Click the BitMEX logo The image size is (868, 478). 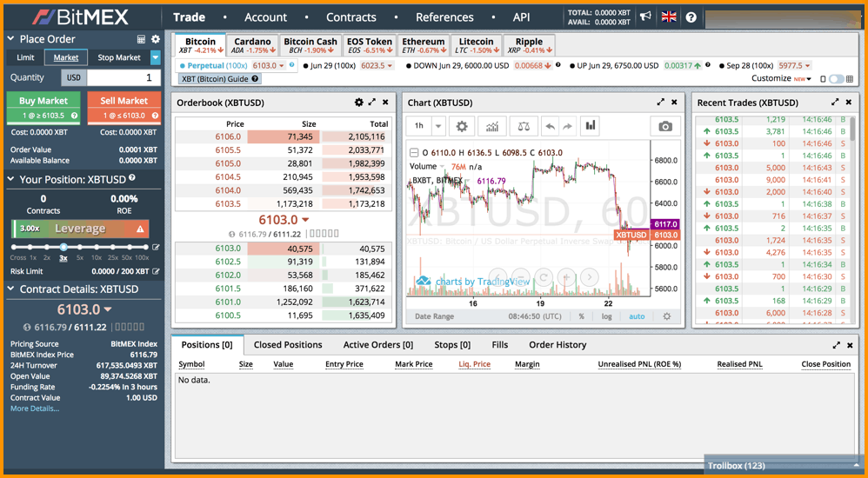(81, 17)
